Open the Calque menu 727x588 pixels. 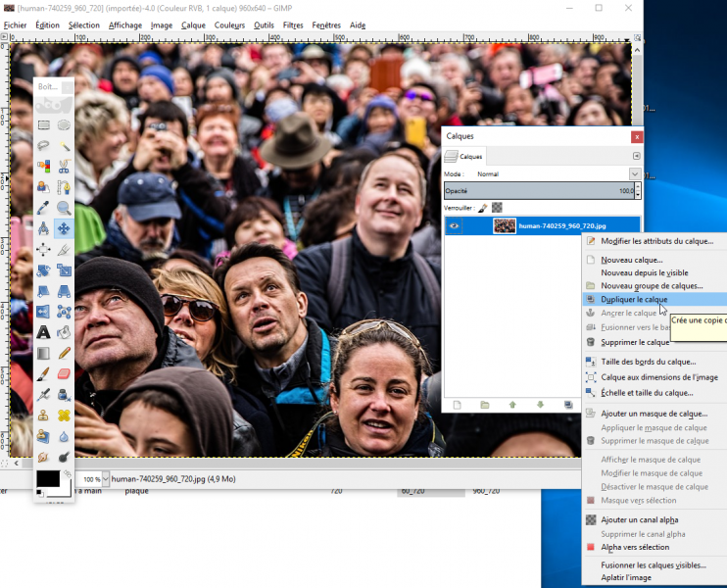click(x=193, y=25)
